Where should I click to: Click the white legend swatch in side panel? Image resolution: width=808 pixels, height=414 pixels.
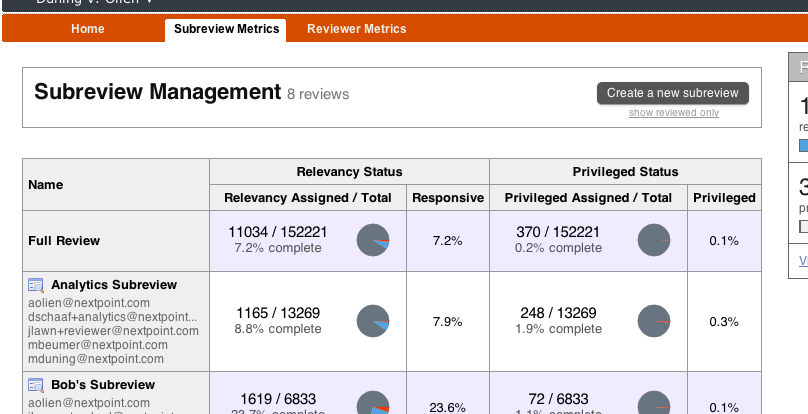(803, 226)
